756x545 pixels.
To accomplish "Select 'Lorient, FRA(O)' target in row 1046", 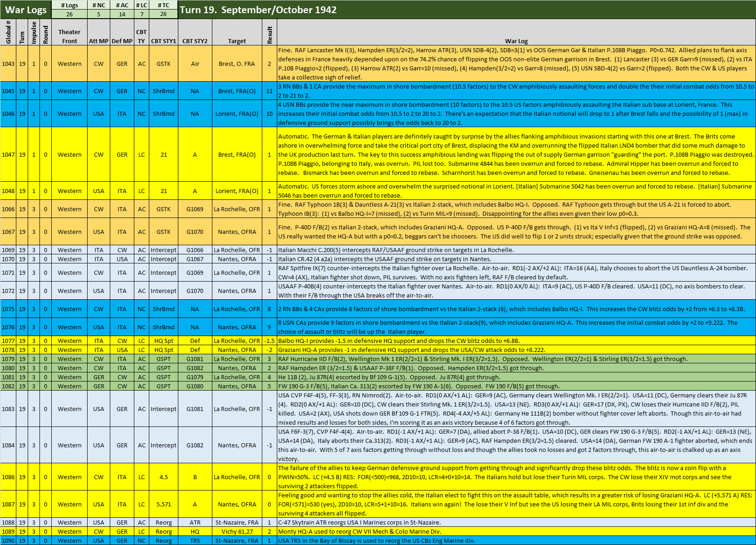I will [x=237, y=114].
